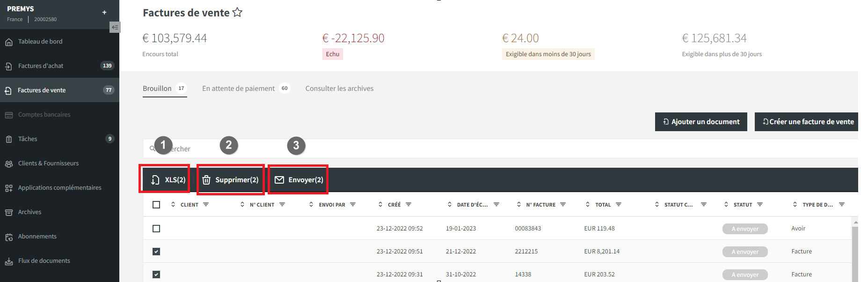
Task: Click Ajouter un document button
Action: tap(701, 122)
